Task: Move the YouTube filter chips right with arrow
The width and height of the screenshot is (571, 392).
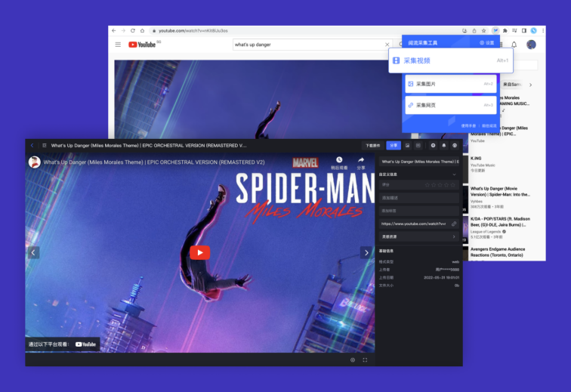Action: pyautogui.click(x=530, y=85)
